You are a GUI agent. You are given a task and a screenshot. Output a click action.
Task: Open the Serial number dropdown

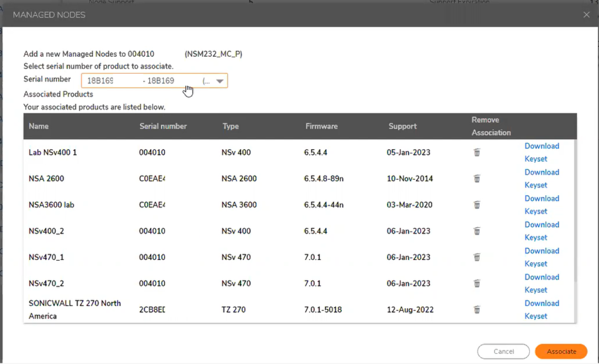220,81
